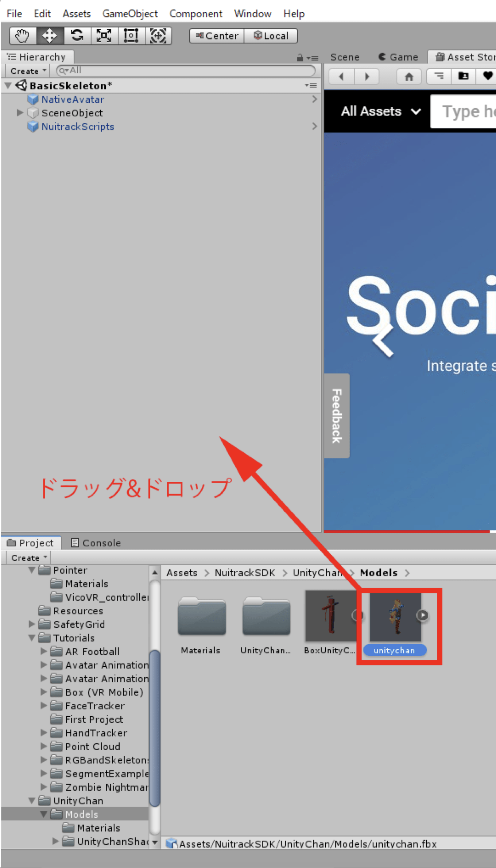The height and width of the screenshot is (868, 496).
Task: Collapse BasicSkeleton scene in Hierarchy
Action: (x=8, y=86)
